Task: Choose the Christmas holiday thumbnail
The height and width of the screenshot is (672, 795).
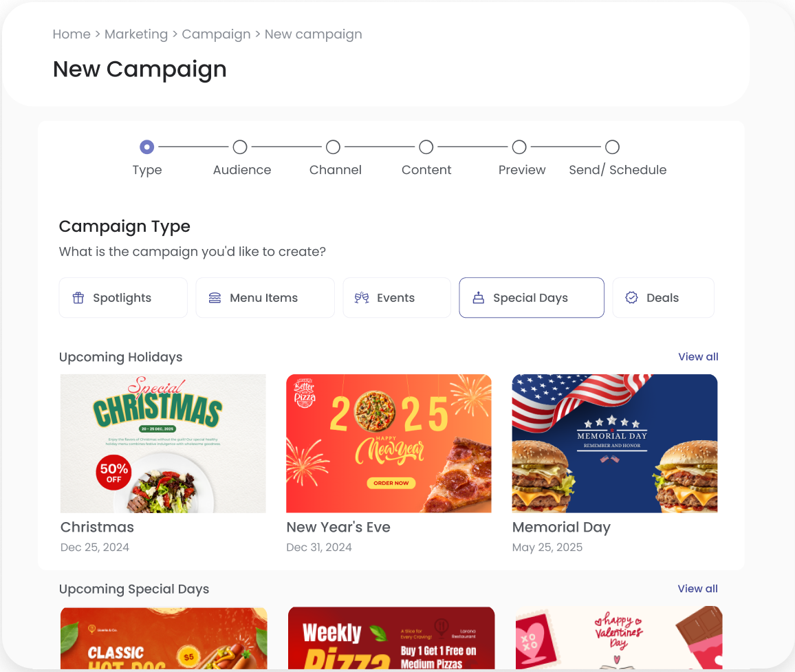Action: tap(163, 444)
